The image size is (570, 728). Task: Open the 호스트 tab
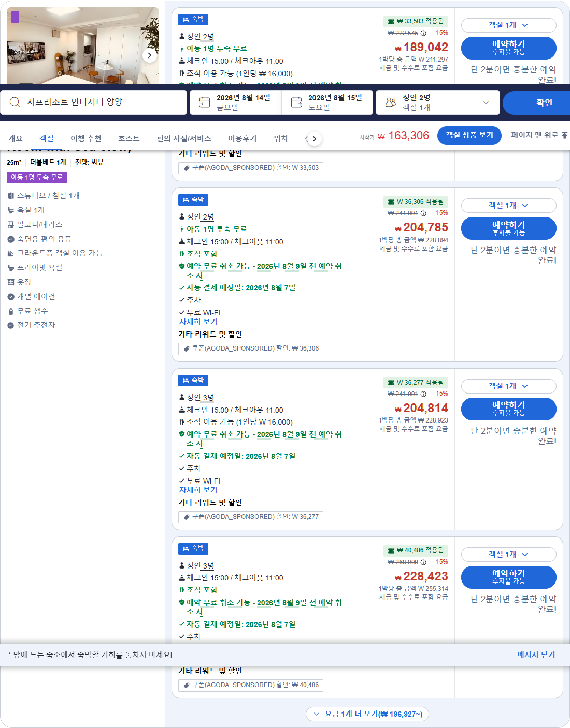pyautogui.click(x=129, y=138)
